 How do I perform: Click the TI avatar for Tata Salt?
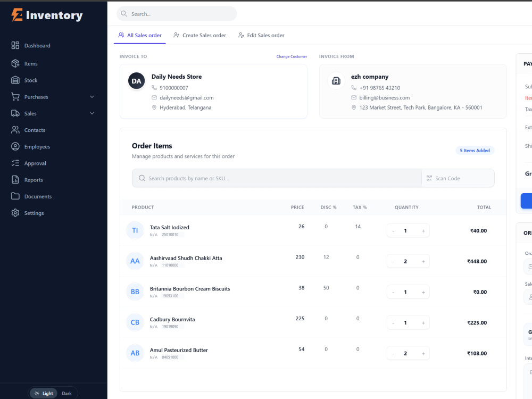click(x=135, y=230)
